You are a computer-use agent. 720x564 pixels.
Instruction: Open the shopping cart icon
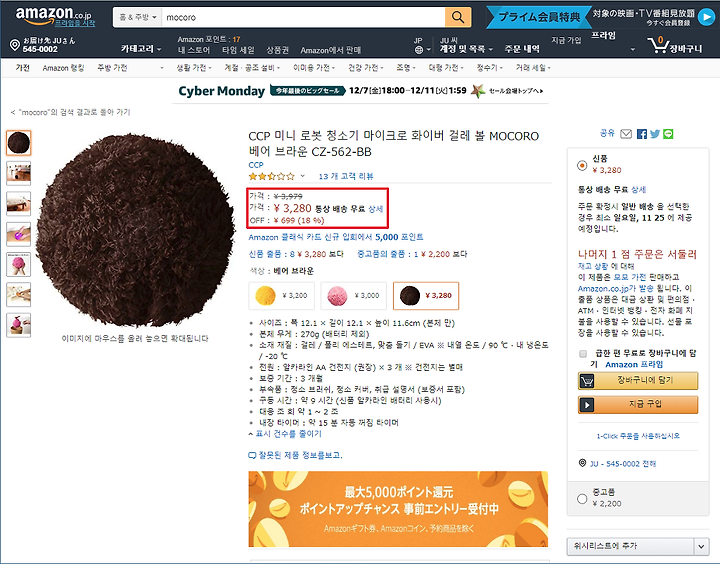(x=658, y=45)
